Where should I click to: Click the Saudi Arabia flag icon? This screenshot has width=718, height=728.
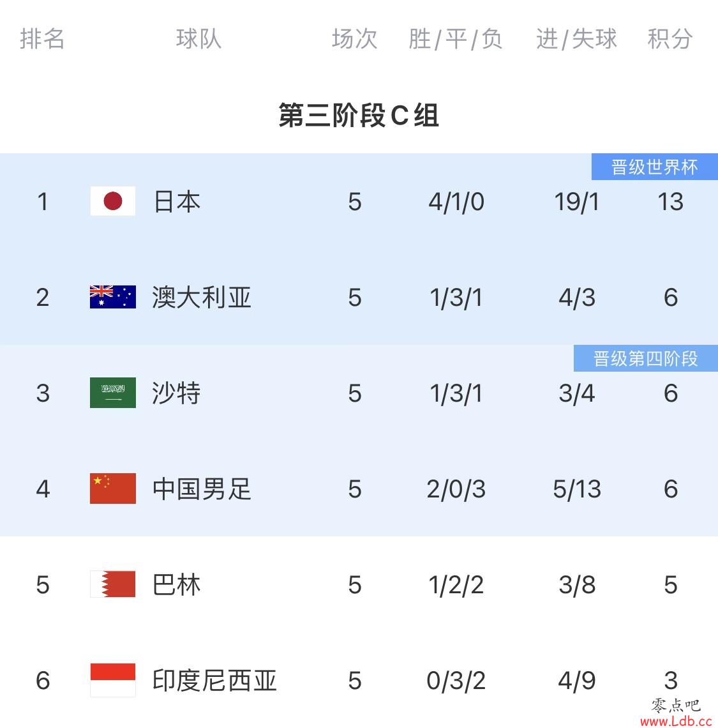pyautogui.click(x=113, y=393)
